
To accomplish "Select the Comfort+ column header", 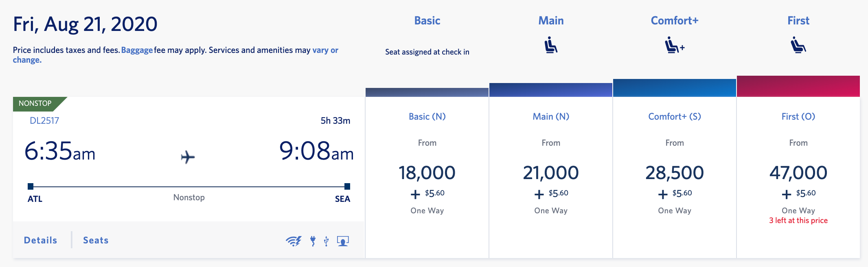I will (674, 21).
